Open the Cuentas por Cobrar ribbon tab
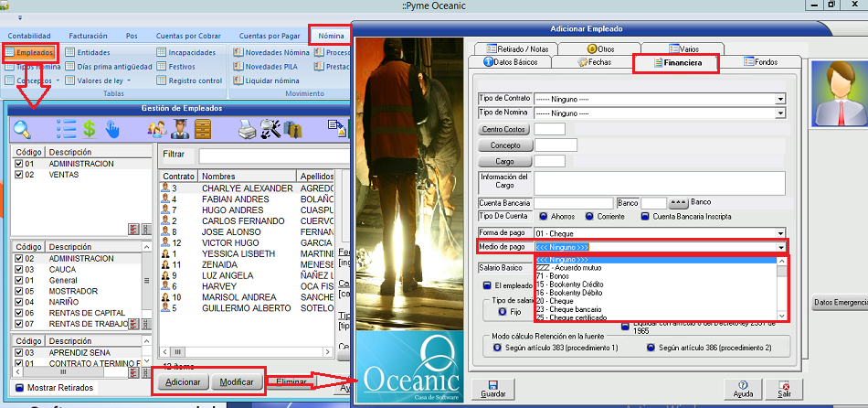This screenshot has width=868, height=408. (x=188, y=36)
